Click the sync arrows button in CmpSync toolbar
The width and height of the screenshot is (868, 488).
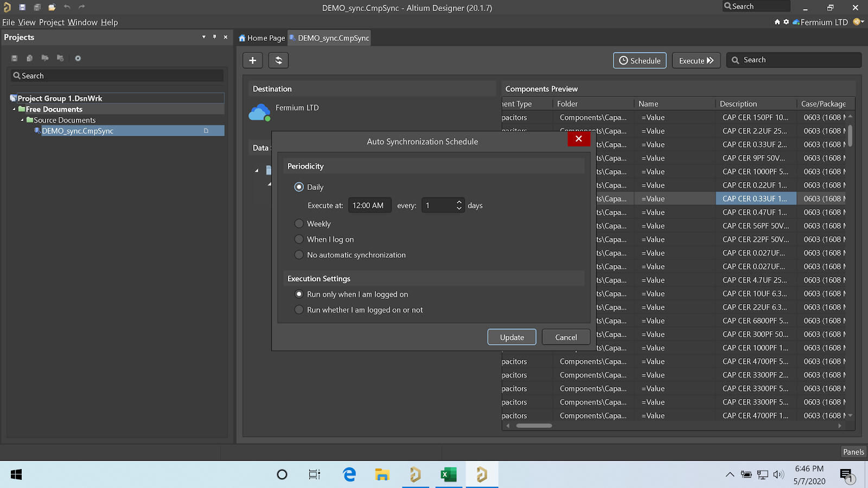coord(278,60)
